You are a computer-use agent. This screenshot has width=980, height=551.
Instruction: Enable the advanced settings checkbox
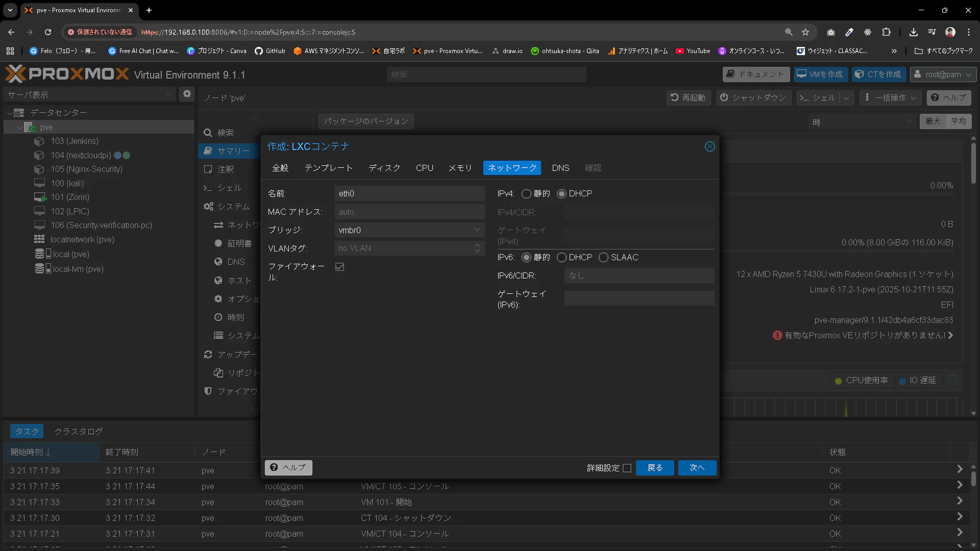pyautogui.click(x=627, y=468)
